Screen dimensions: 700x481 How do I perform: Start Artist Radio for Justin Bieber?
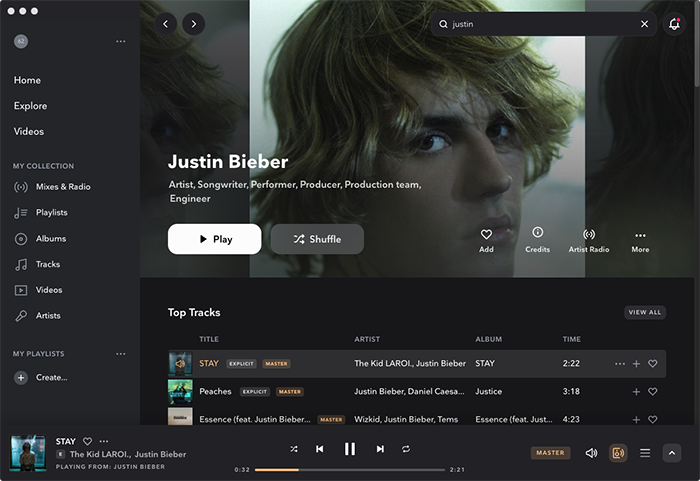589,234
